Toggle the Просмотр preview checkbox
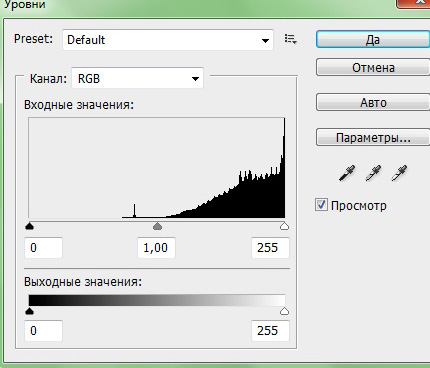 coord(321,205)
